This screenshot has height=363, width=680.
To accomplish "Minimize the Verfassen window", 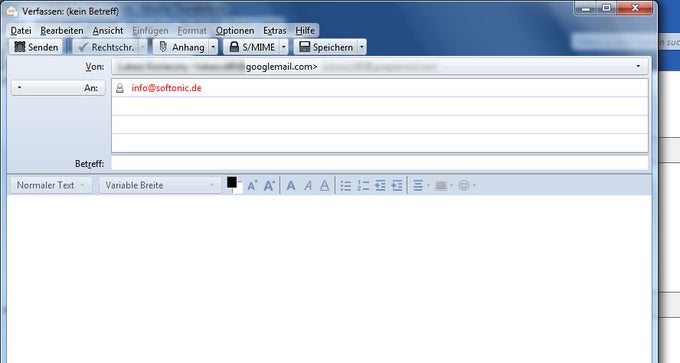I will coord(586,8).
